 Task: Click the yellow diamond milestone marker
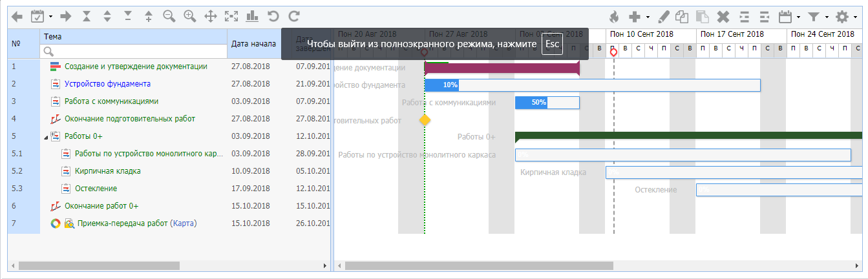pyautogui.click(x=425, y=120)
